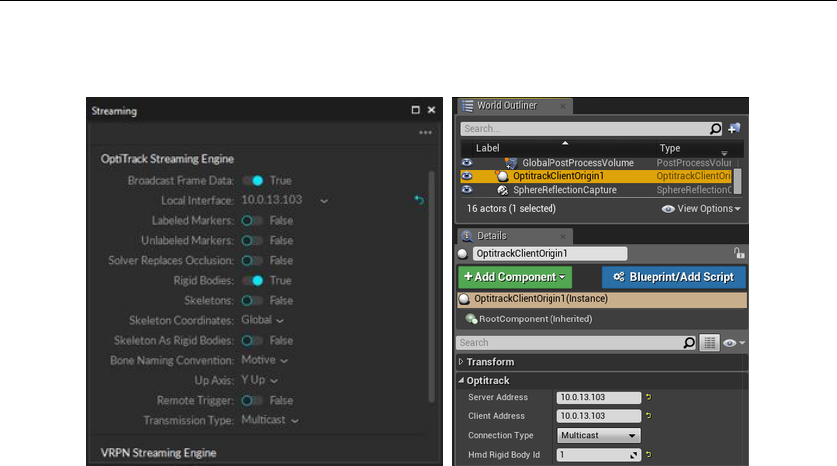Enable Labeled Markers switch

(252, 220)
